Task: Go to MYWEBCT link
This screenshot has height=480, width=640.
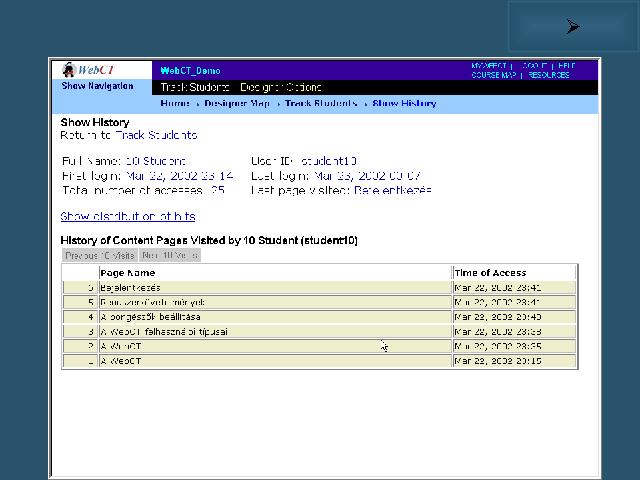Action: tap(489, 66)
